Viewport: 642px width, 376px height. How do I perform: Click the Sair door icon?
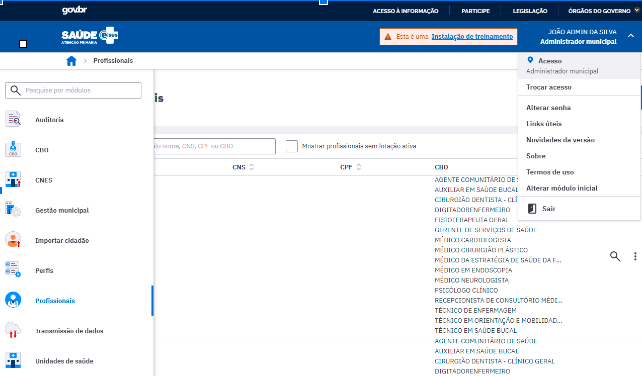(532, 208)
